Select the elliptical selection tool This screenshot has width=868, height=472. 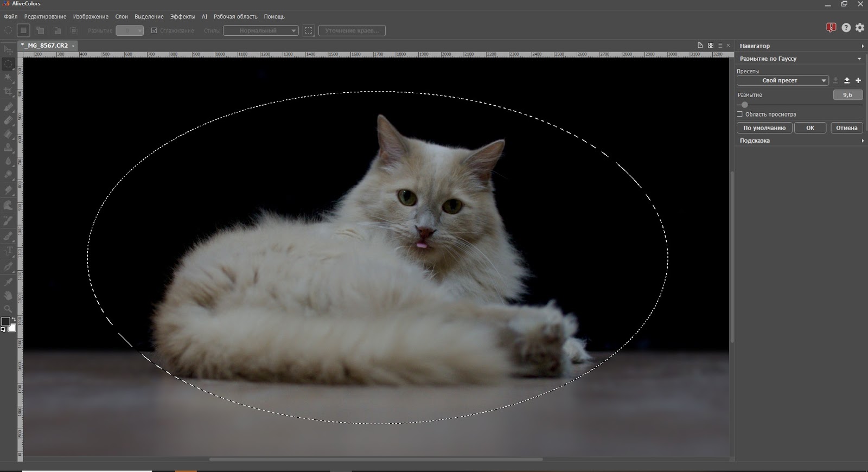tap(8, 64)
